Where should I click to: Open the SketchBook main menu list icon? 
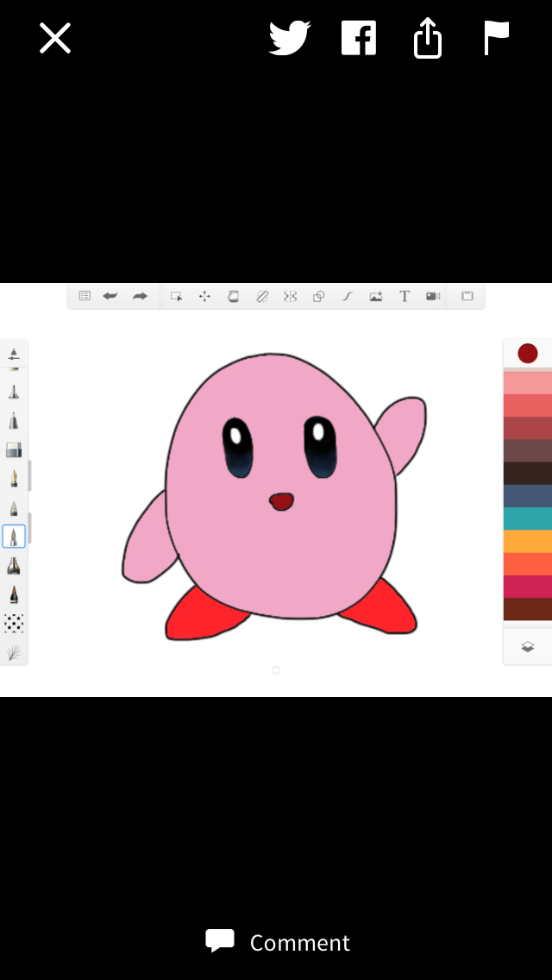click(85, 296)
